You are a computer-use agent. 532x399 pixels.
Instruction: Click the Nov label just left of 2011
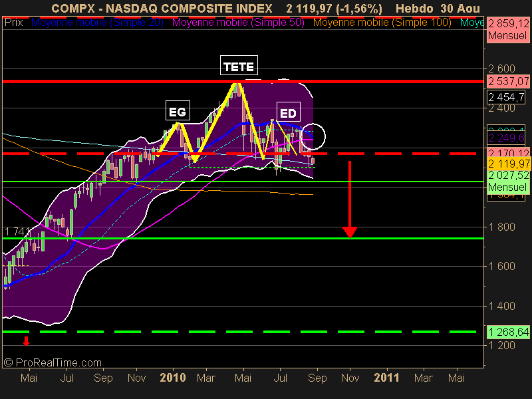coord(350,378)
